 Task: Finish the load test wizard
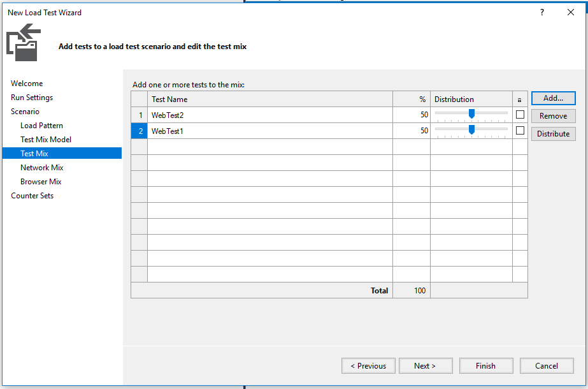[x=485, y=365]
